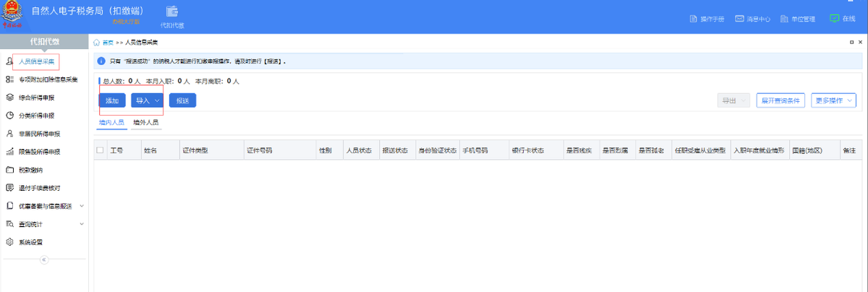Image resolution: width=868 pixels, height=292 pixels.
Task: Open 综合所得申报 in the sidebar
Action: (39, 97)
